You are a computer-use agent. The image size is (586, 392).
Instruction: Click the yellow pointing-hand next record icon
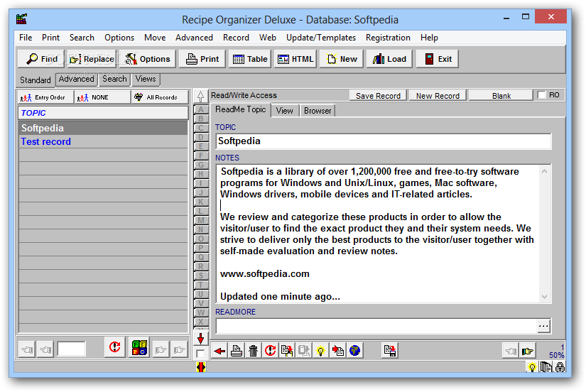(x=528, y=351)
